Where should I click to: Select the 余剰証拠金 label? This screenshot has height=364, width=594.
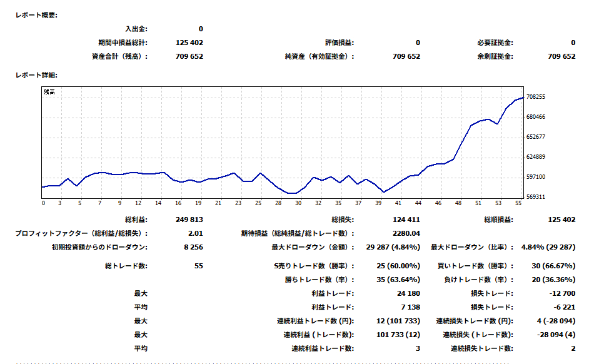point(495,56)
